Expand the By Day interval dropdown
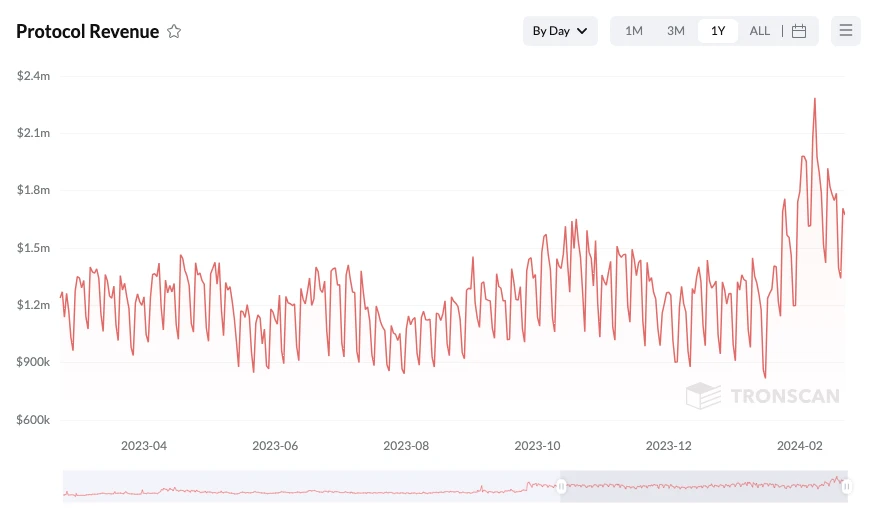This screenshot has height=523, width=874. pos(559,31)
